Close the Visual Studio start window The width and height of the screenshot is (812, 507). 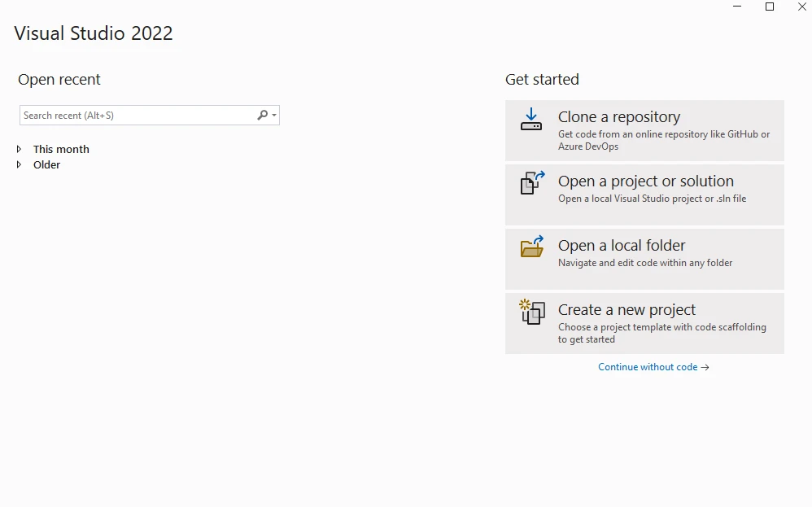tap(801, 7)
